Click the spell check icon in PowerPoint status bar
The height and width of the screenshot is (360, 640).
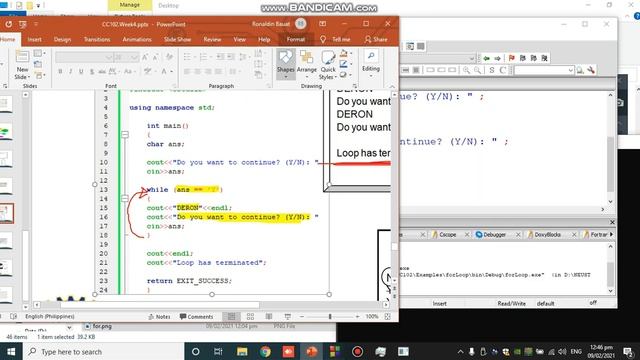coord(13,316)
